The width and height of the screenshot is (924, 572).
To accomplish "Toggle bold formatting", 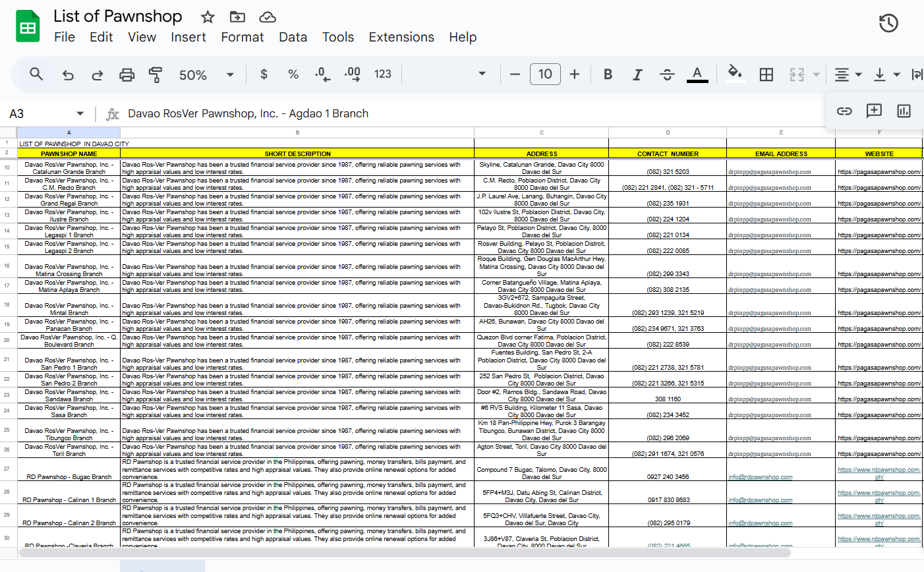I will (608, 74).
